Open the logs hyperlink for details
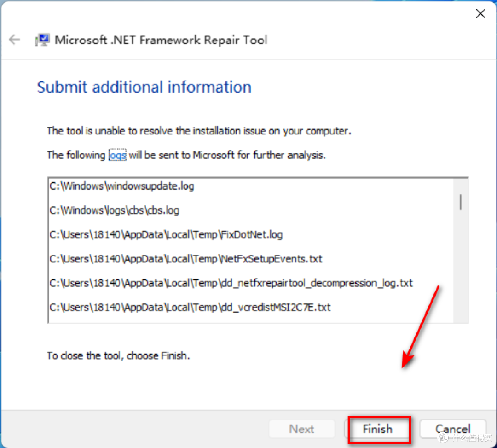The width and height of the screenshot is (497, 448). [x=117, y=155]
